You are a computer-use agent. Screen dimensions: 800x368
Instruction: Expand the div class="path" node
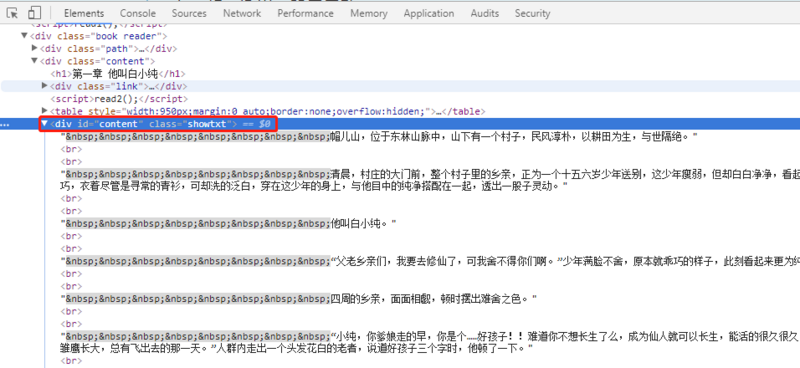click(x=34, y=48)
